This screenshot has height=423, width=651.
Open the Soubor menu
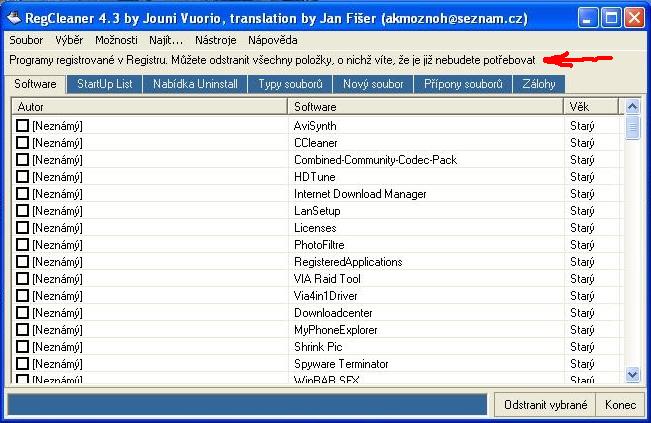[x=26, y=40]
